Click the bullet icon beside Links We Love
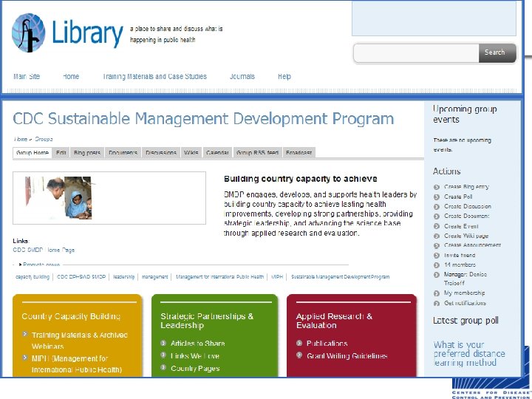The height and width of the screenshot is (399, 532). coord(163,355)
